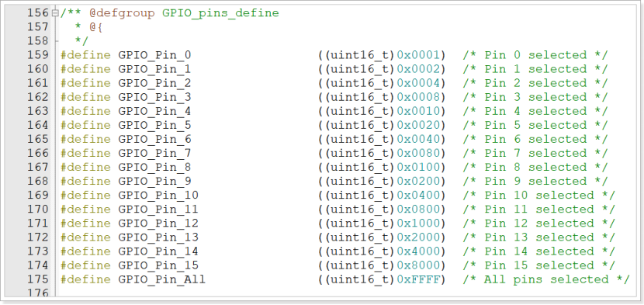Viewport: 644px width, 305px height.
Task: Click the hex value 0x0800
Action: [418, 210]
